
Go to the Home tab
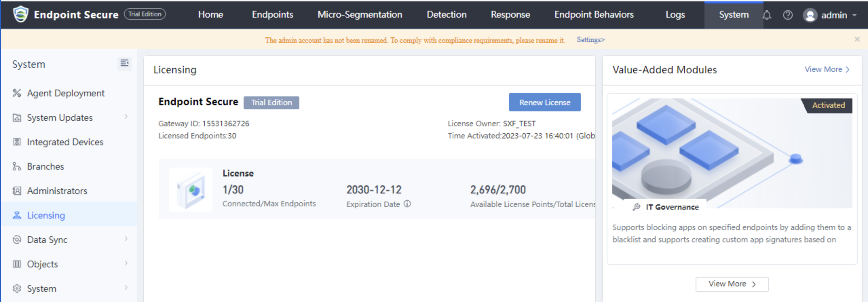click(210, 15)
